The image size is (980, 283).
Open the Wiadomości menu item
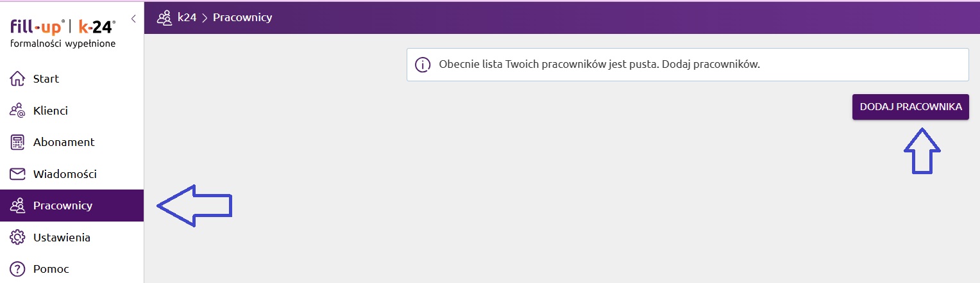tap(64, 174)
